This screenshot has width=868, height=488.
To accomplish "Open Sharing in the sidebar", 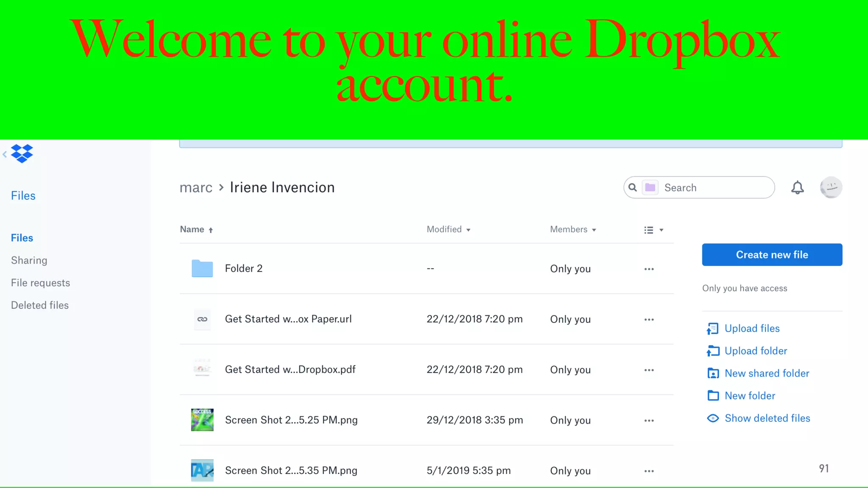I will (x=29, y=260).
